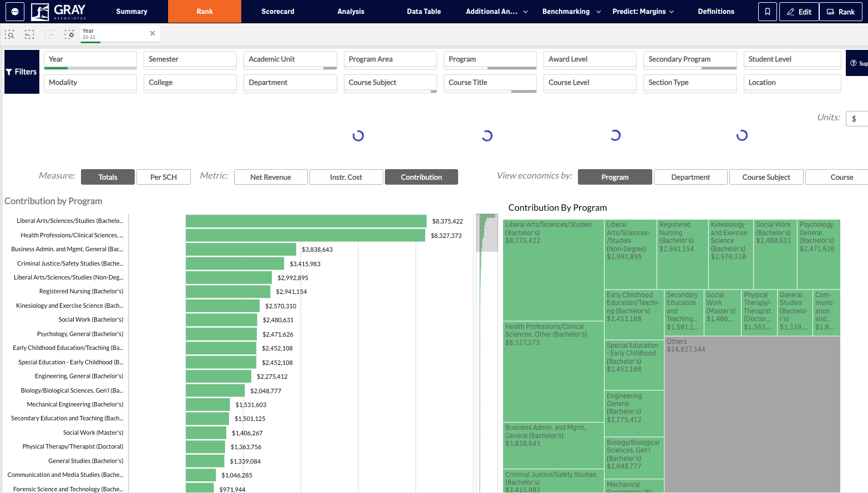Click the Gray Associates logo
Viewport: 868px width, 493px height.
pos(59,11)
